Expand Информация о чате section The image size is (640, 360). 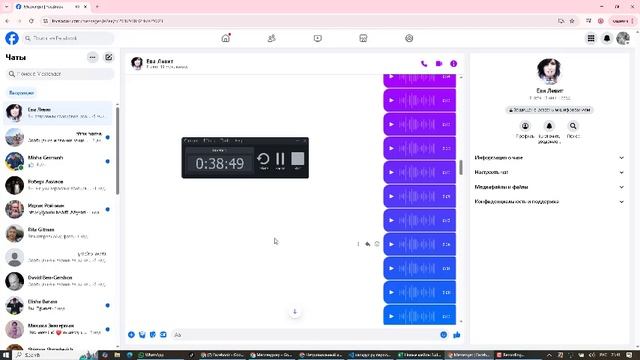tap(549, 158)
